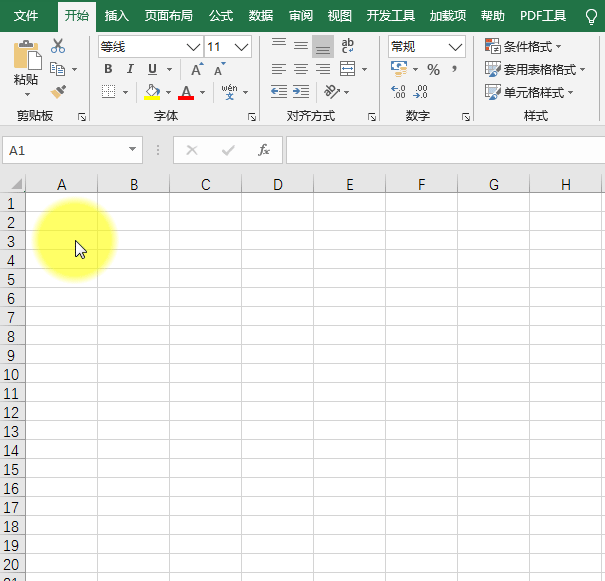Expand the underline style arrow
This screenshot has width=605, height=581.
click(x=169, y=69)
